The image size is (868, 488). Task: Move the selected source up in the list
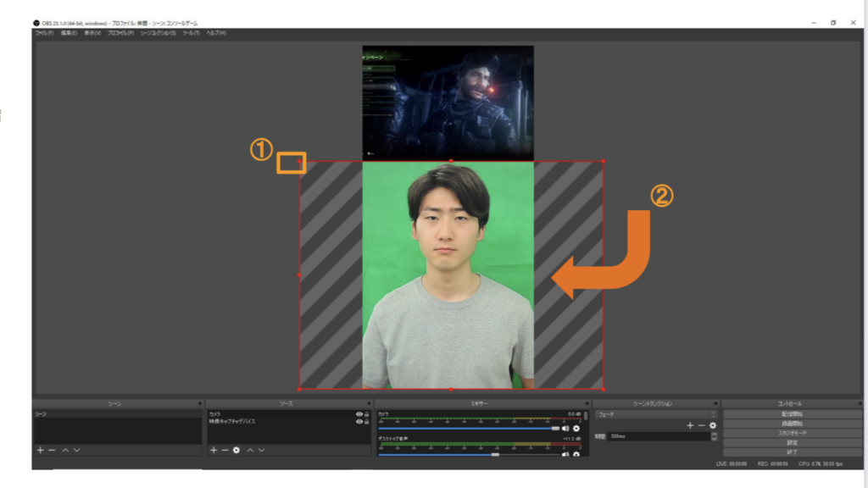250,450
